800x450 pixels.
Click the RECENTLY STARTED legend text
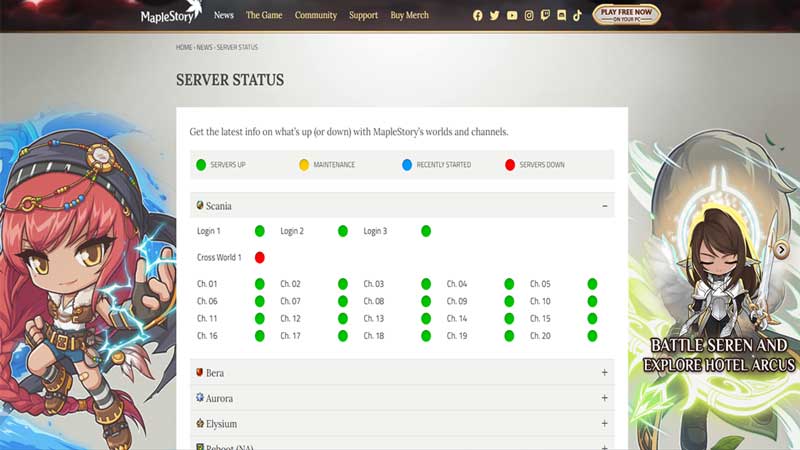click(443, 165)
